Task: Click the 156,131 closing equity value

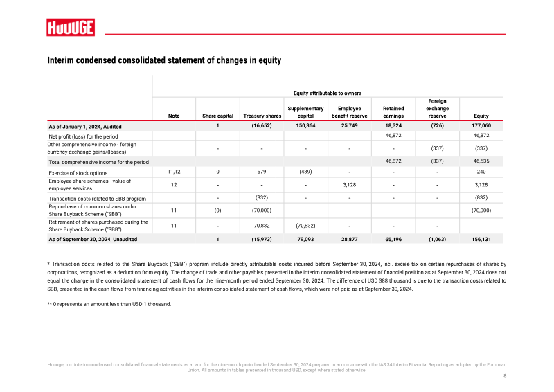Action: (x=481, y=240)
